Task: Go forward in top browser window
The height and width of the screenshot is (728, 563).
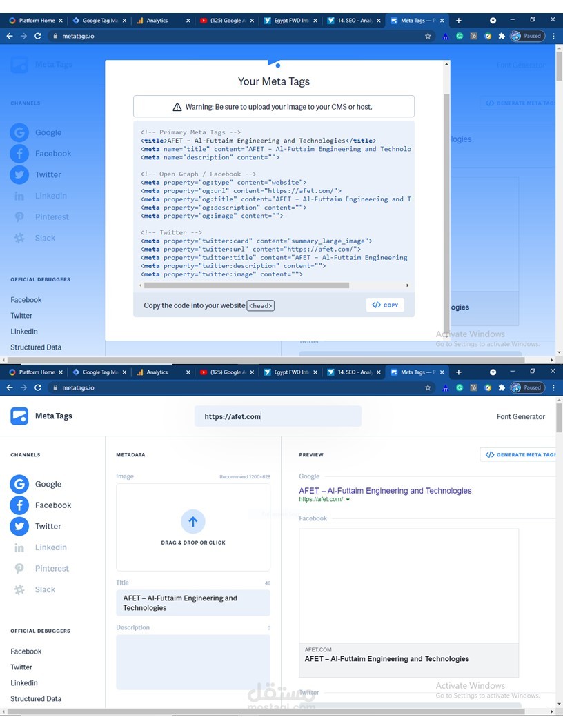Action: coord(23,36)
